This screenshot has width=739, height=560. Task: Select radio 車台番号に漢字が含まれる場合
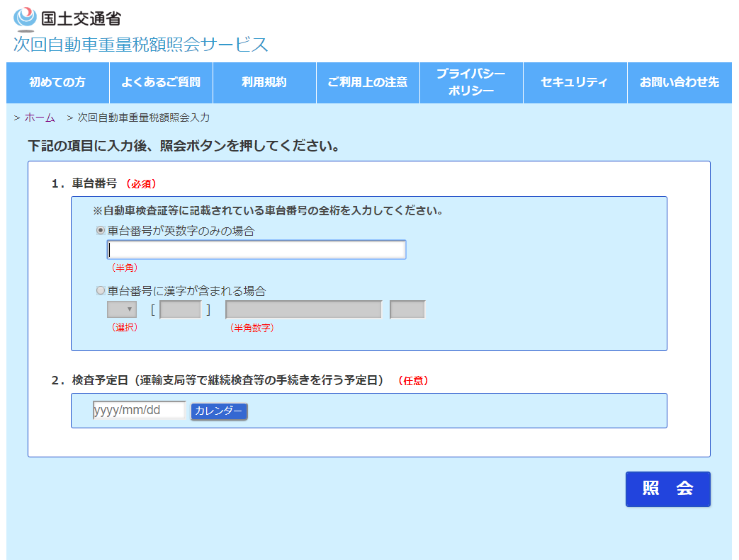tap(101, 290)
